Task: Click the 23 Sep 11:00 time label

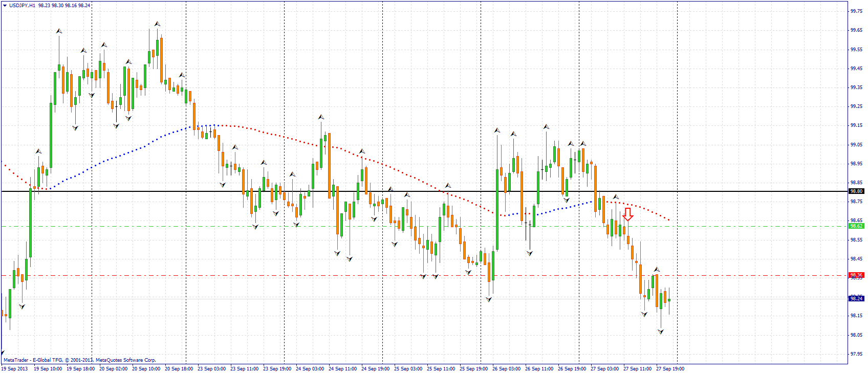Action: (245, 369)
